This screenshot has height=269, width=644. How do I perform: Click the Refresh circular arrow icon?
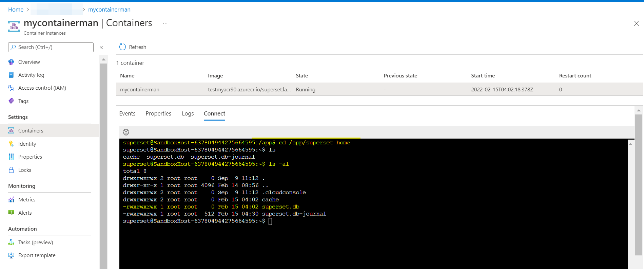tap(122, 47)
